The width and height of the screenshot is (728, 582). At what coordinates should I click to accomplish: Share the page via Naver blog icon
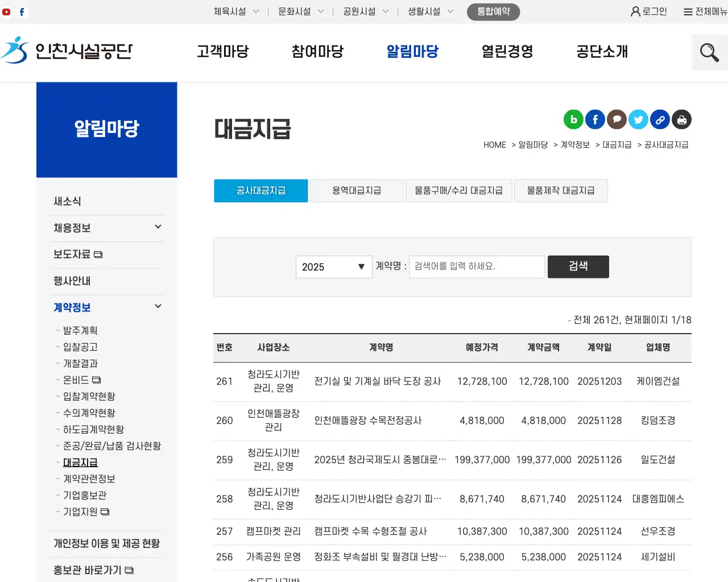coord(573,119)
